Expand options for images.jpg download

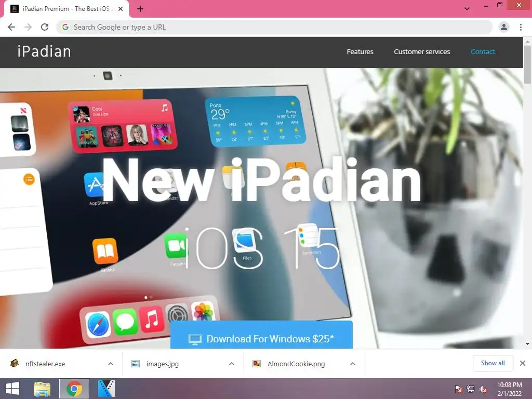click(232, 364)
